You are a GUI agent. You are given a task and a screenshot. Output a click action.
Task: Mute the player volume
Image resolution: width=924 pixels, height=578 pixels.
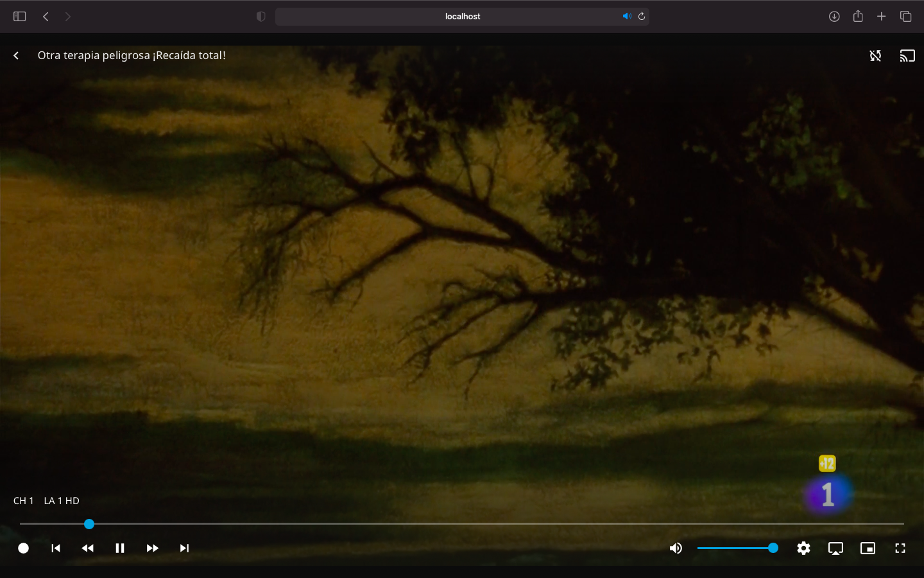pyautogui.click(x=676, y=548)
